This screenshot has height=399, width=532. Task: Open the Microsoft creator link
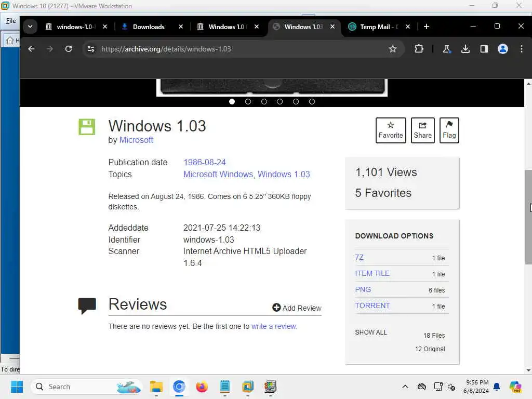136,140
